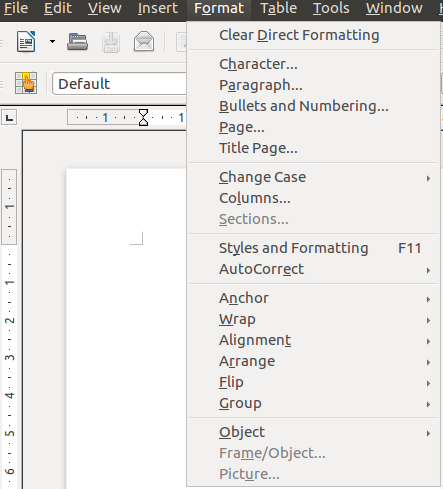Click the New document icon
Image resolution: width=443 pixels, height=489 pixels.
click(26, 41)
